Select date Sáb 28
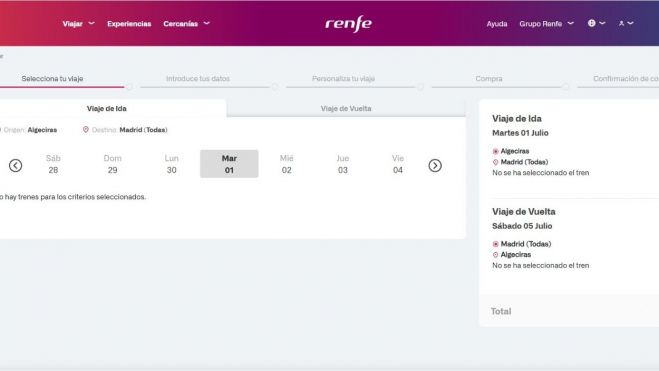Screen dimensions: 659x371 [x=53, y=164]
